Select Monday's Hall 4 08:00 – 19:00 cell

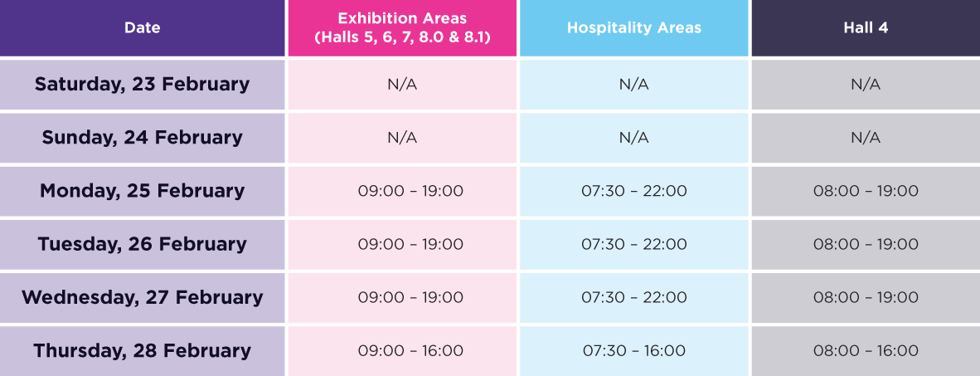click(x=866, y=191)
